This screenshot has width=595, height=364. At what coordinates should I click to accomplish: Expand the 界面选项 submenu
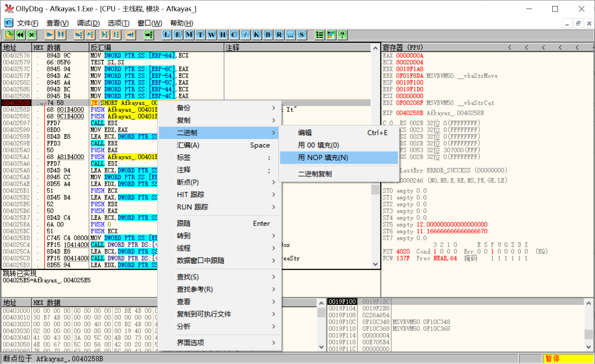pyautogui.click(x=219, y=343)
